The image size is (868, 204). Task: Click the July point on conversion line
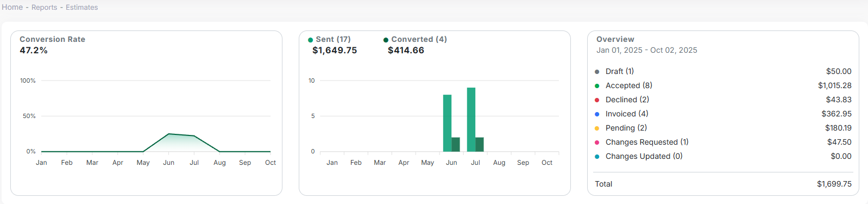tap(194, 135)
